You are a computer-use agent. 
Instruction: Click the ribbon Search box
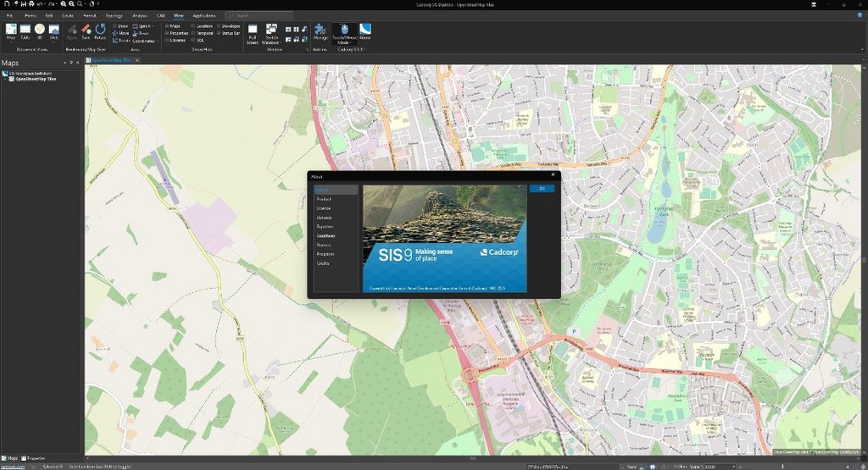tap(259, 15)
